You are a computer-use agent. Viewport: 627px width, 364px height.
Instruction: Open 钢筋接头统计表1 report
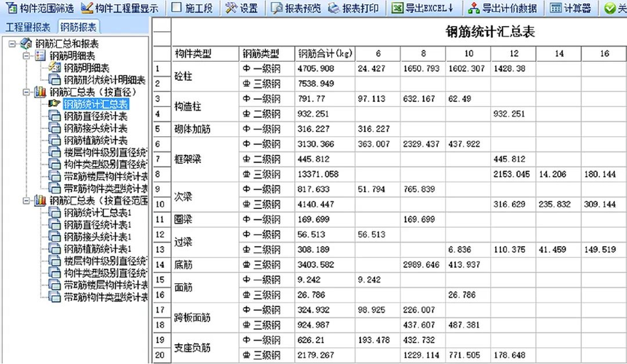pyautogui.click(x=98, y=237)
